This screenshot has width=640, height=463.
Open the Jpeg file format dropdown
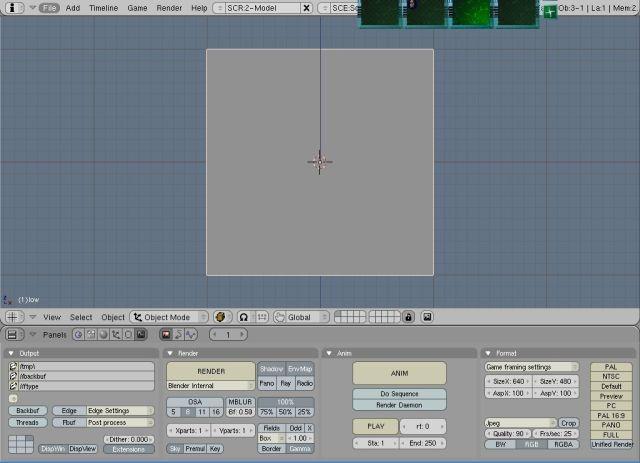(520, 423)
